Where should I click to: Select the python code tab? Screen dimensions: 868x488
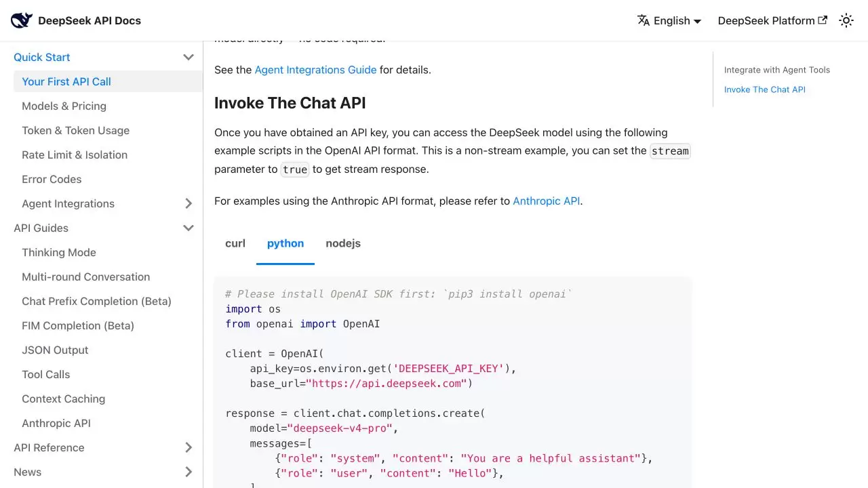coord(285,243)
